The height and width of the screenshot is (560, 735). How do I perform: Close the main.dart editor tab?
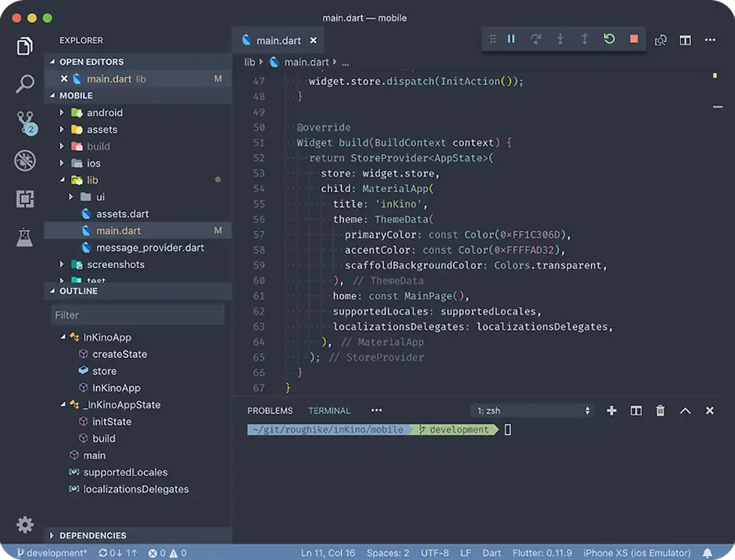click(313, 41)
